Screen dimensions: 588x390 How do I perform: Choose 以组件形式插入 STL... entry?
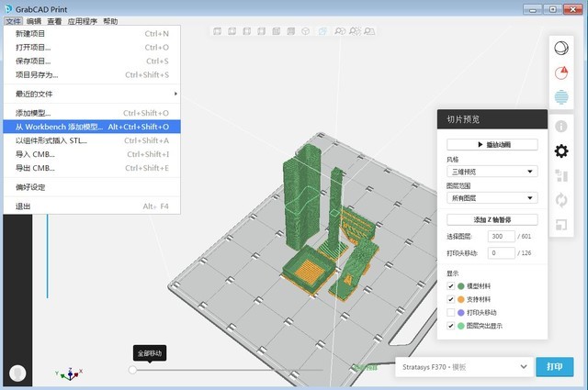[92, 140]
